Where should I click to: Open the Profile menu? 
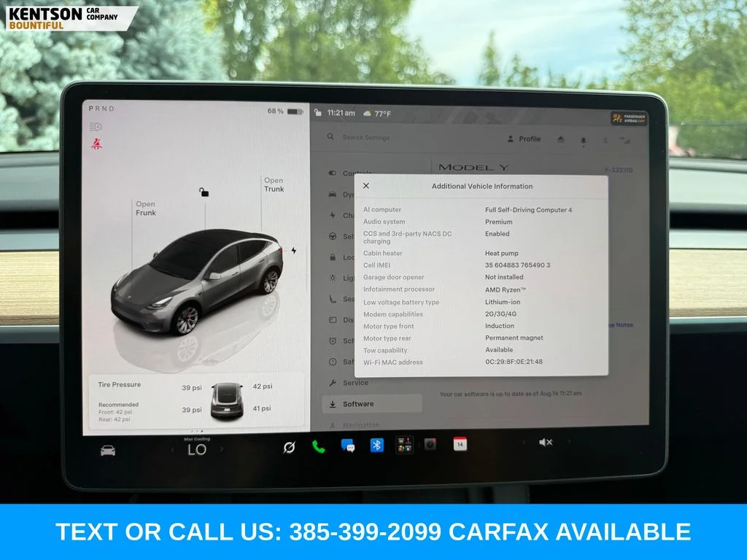coord(524,139)
